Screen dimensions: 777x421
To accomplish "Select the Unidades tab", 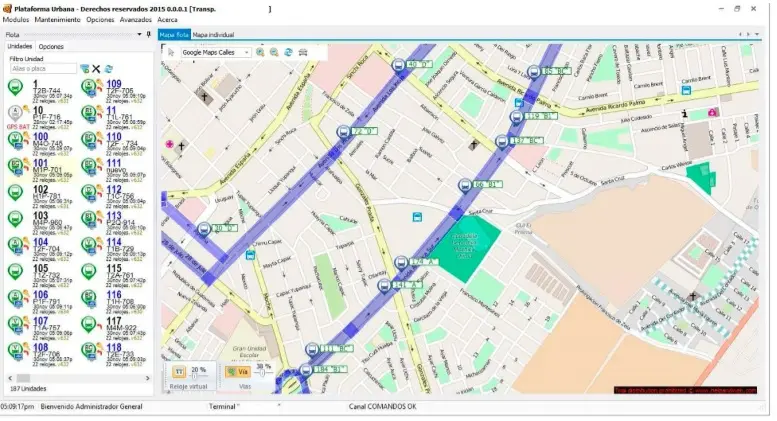I will 20,46.
